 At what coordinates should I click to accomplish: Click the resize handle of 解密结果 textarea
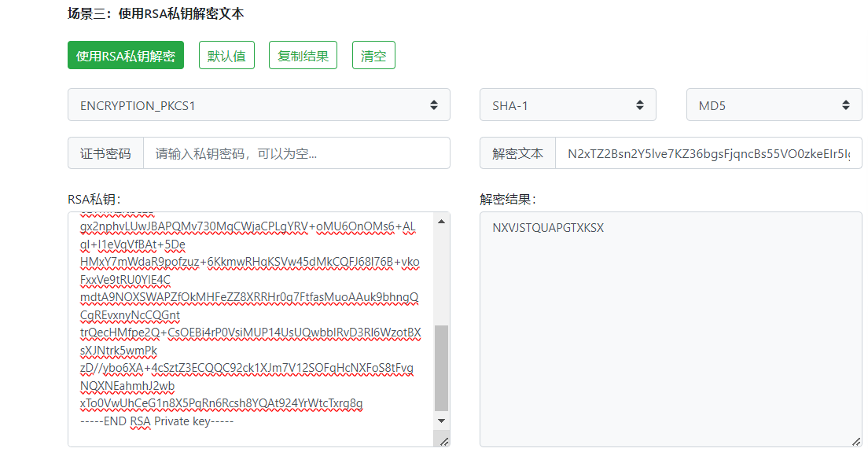(856, 442)
